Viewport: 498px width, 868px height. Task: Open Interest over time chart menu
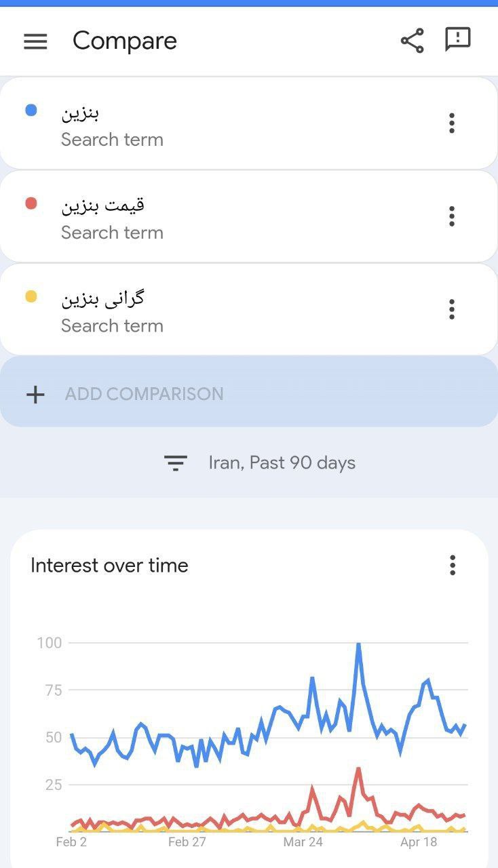[x=453, y=565]
